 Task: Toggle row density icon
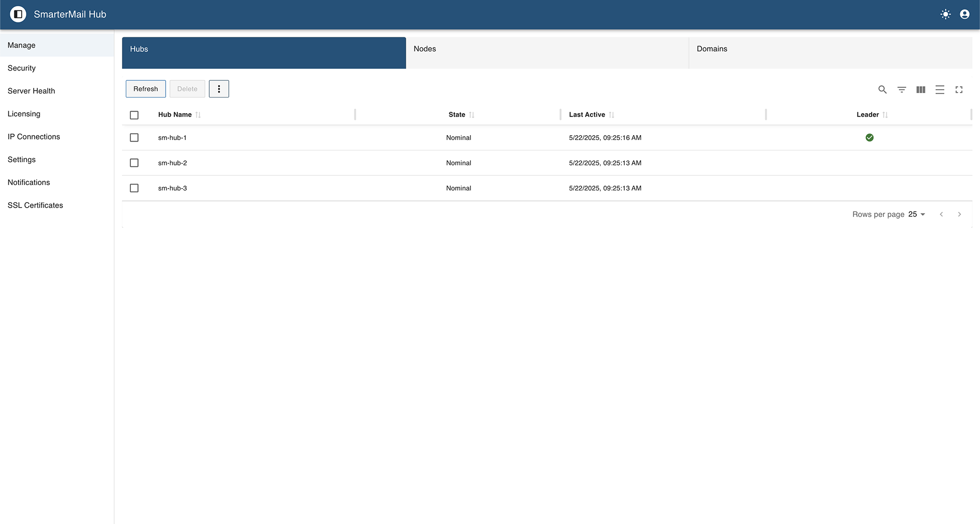pos(940,90)
